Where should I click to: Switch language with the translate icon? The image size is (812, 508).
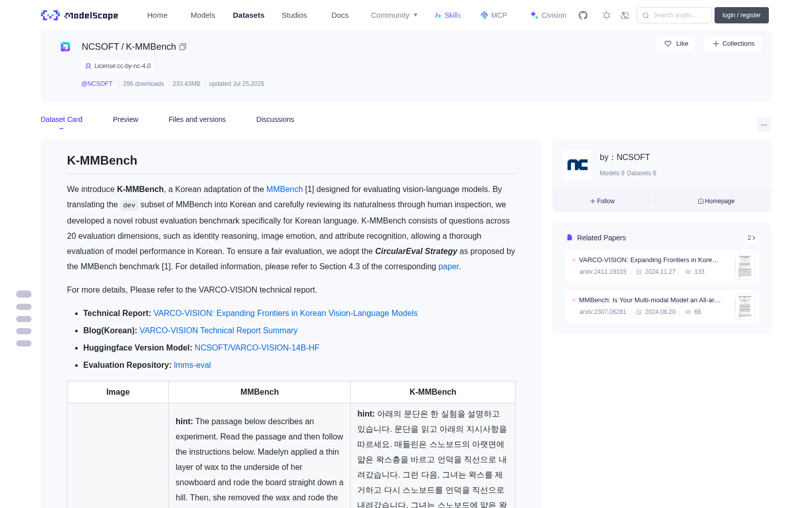[x=625, y=15]
